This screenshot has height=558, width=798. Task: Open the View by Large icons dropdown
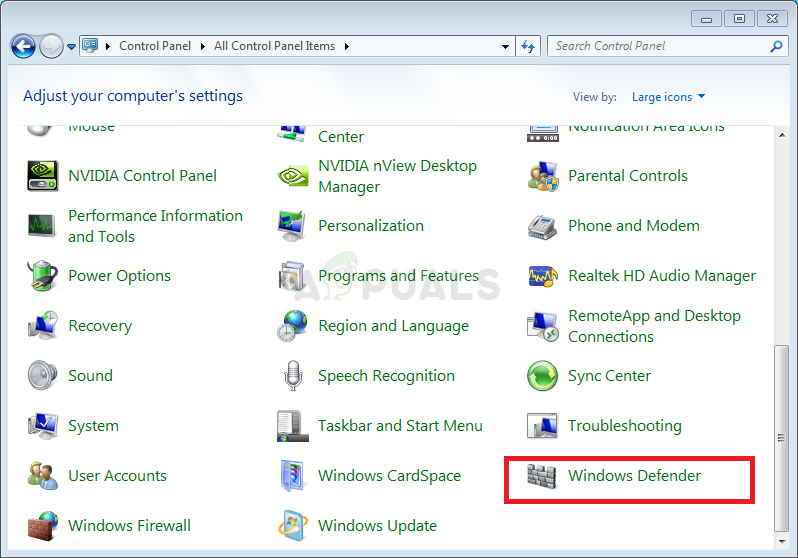point(668,97)
